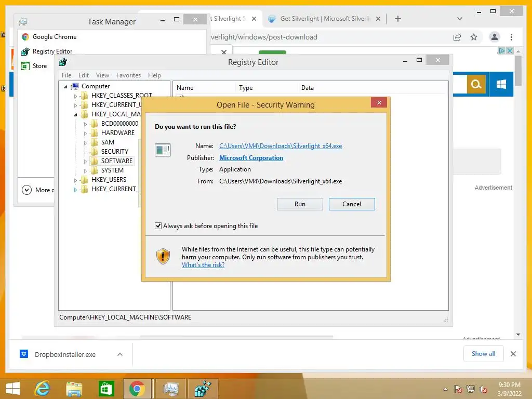Image resolution: width=532 pixels, height=399 pixels.
Task: Select the SECURITY registry key
Action: coord(115,151)
